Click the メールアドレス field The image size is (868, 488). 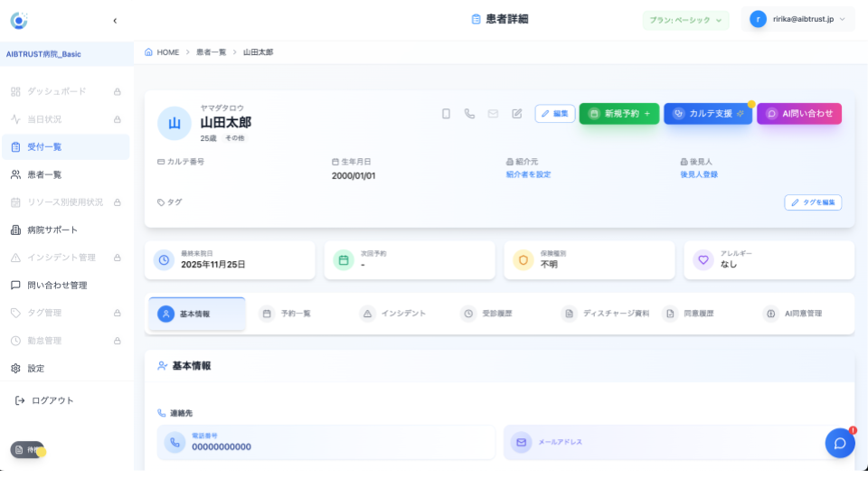click(672, 442)
